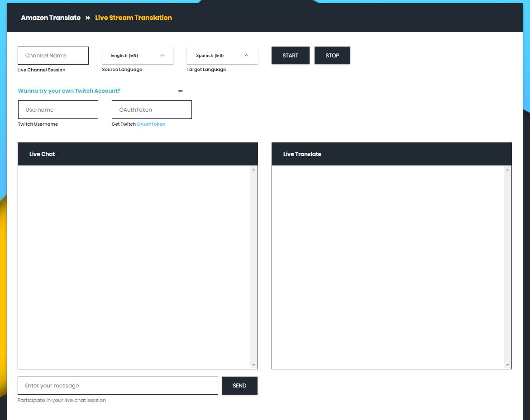Screen dimensions: 530x420
Task: Open the Twitch OAuthToken link
Action: pyautogui.click(x=151, y=124)
